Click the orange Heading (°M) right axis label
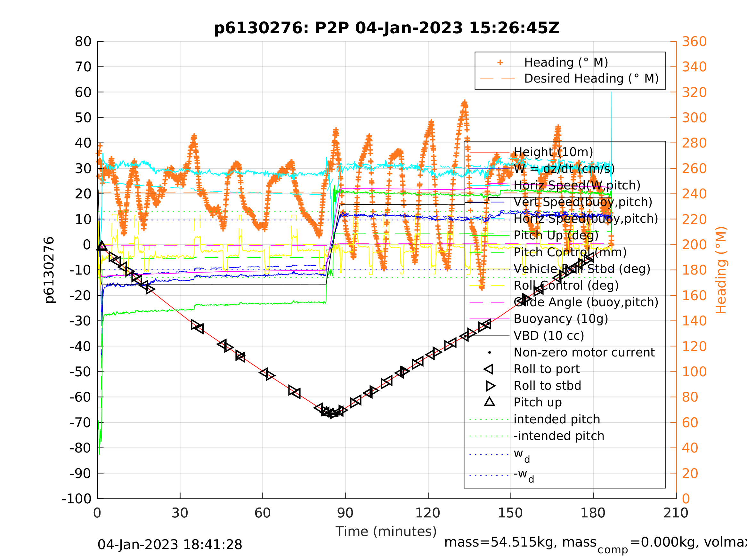The image size is (747, 560). coord(721,270)
